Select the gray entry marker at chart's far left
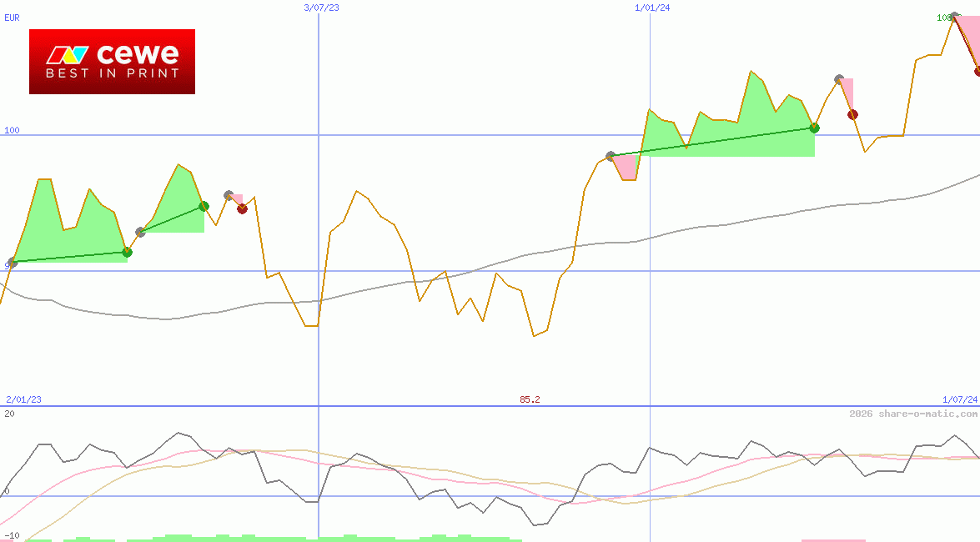The height and width of the screenshot is (542, 980). tap(12, 263)
